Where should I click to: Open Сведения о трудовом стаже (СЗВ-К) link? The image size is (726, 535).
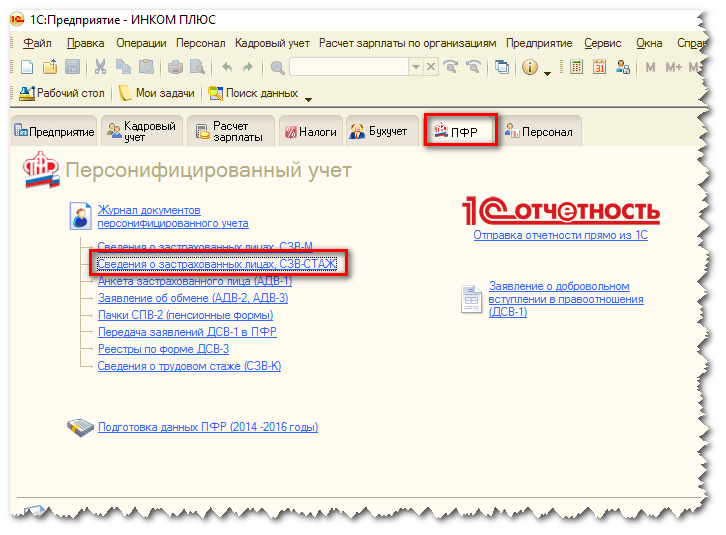tap(189, 366)
